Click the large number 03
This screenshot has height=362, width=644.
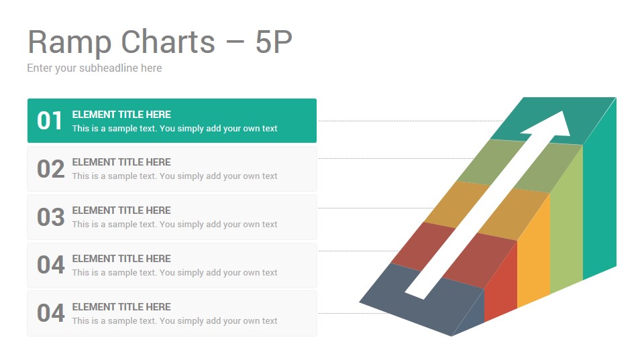(x=50, y=217)
